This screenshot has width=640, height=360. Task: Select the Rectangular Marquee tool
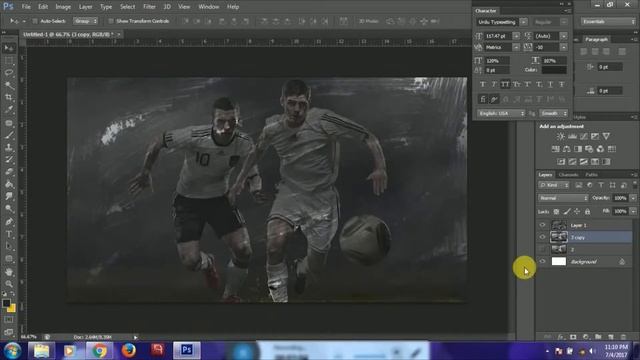click(x=9, y=60)
